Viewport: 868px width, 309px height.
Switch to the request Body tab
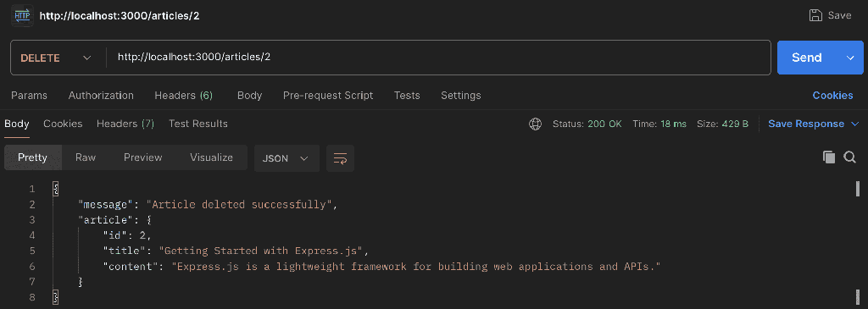coord(250,95)
